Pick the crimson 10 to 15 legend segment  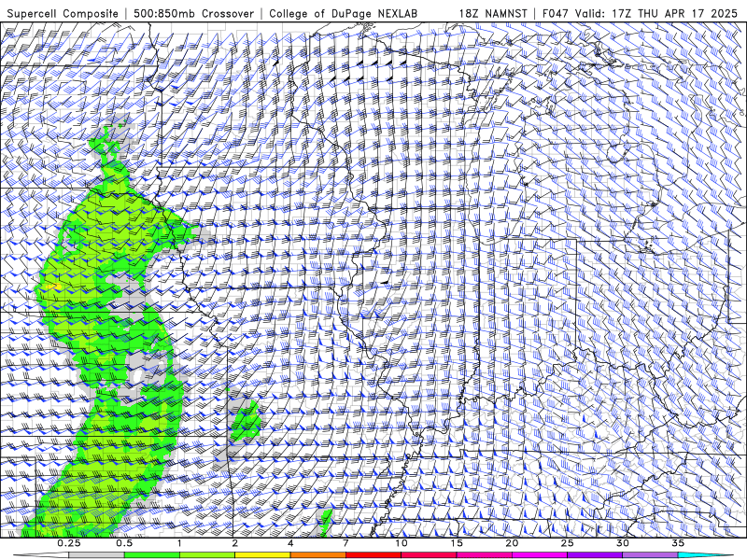[x=429, y=555]
